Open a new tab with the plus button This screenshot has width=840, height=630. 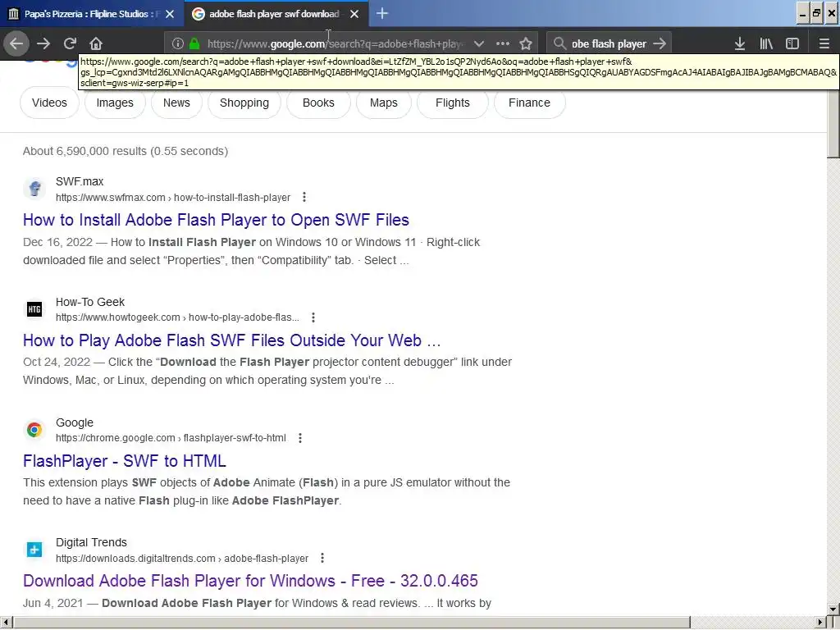coord(382,13)
